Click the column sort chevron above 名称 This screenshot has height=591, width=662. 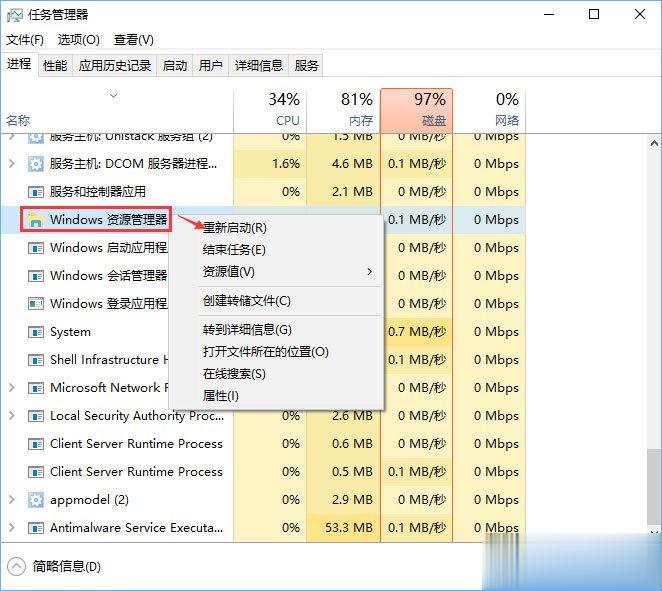tap(113, 96)
